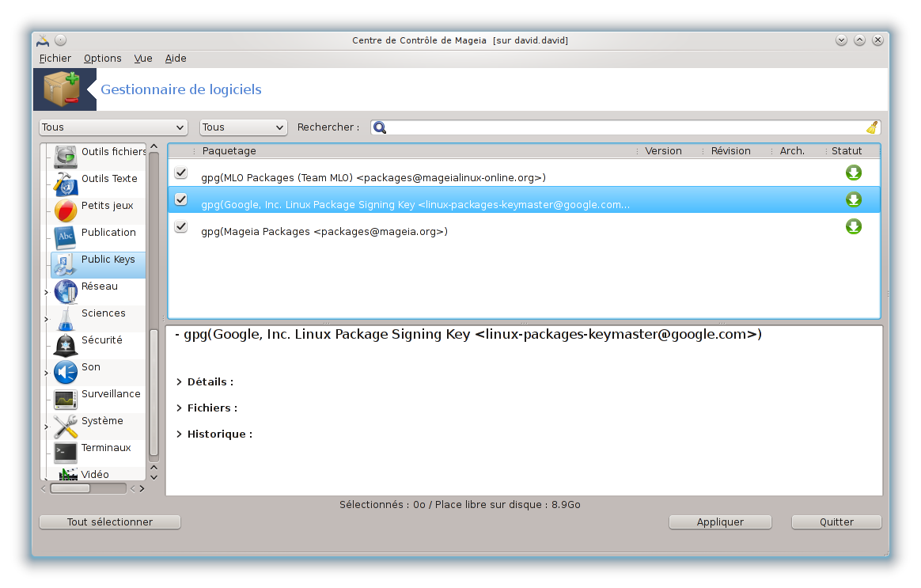Select the Terminaux category label
The image size is (921, 588).
[x=106, y=448]
